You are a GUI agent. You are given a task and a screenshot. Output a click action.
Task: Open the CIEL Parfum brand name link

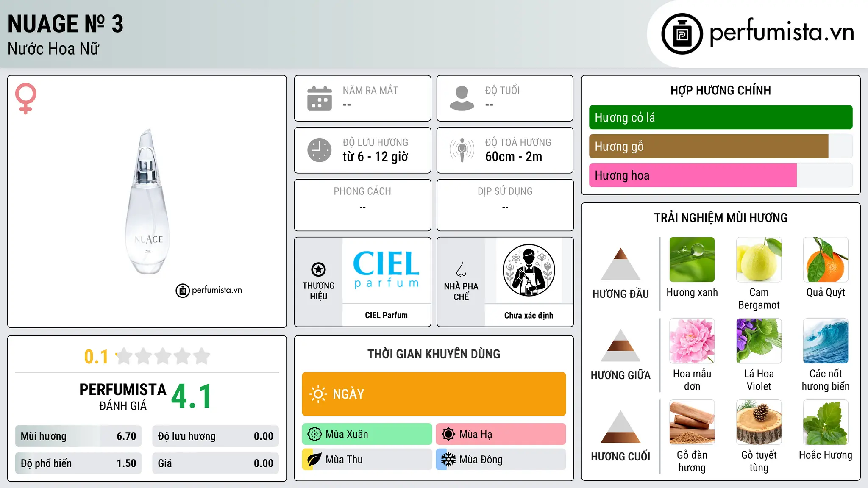(386, 315)
